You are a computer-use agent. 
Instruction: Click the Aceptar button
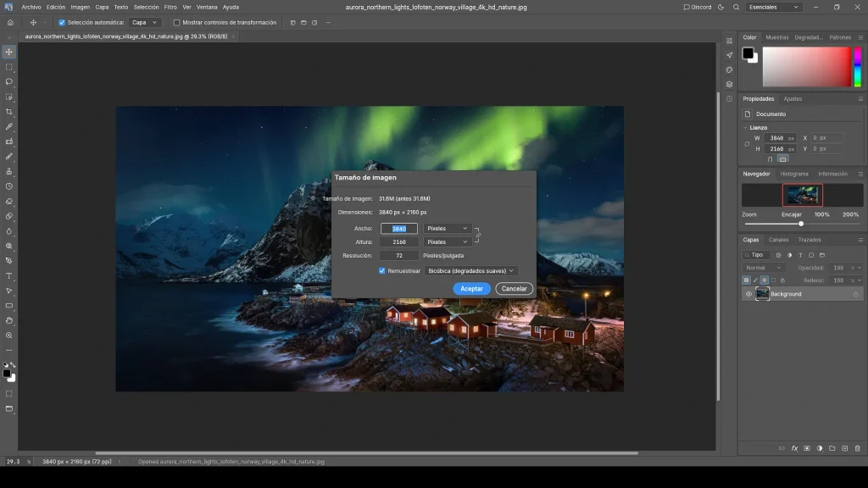(471, 289)
